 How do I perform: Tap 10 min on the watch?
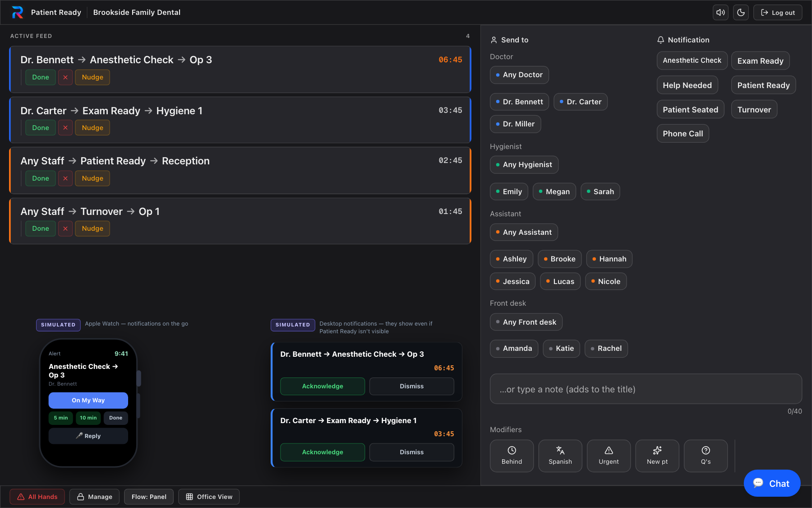[x=88, y=418]
